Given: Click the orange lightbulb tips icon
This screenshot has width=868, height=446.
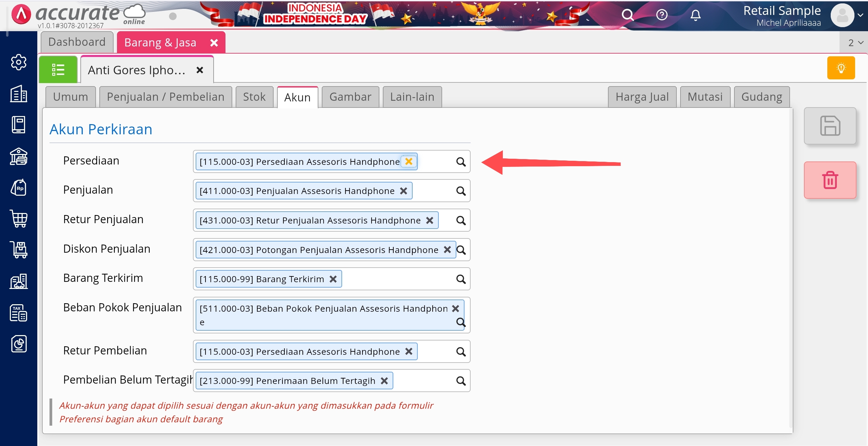Looking at the screenshot, I should [841, 68].
